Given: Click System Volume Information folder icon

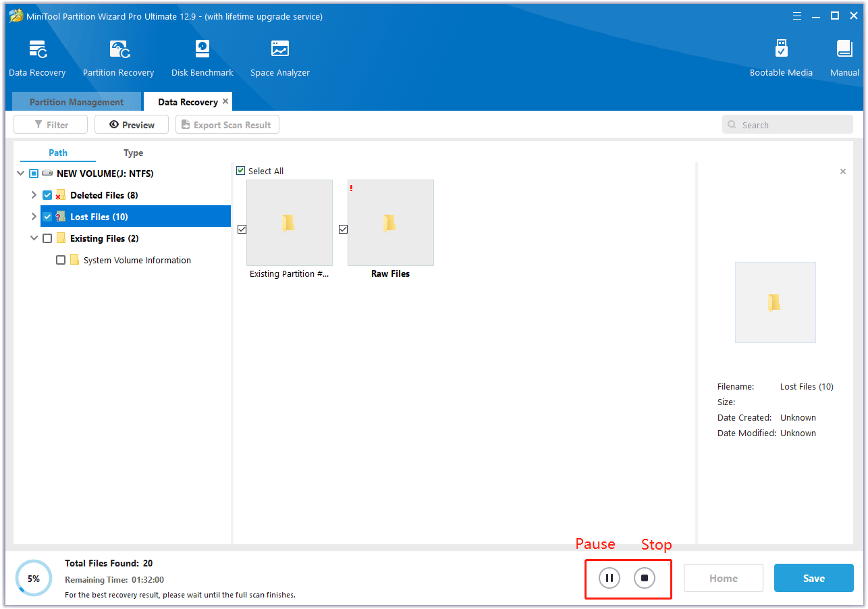Looking at the screenshot, I should (74, 260).
